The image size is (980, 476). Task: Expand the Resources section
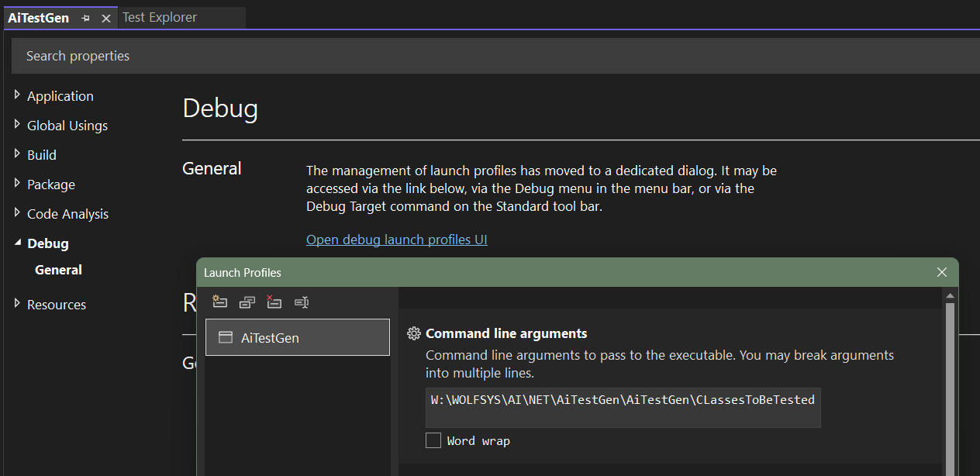pyautogui.click(x=18, y=304)
